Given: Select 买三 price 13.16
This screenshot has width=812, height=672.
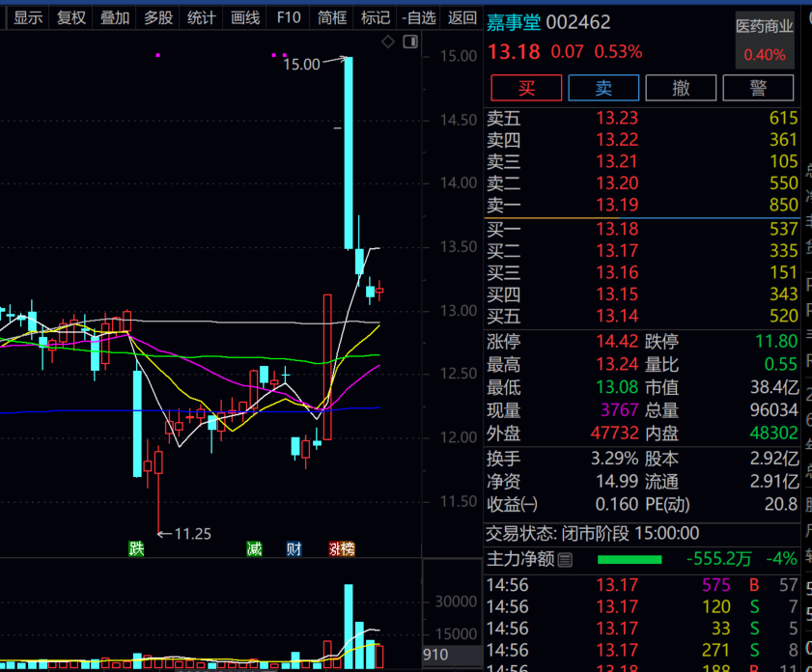Looking at the screenshot, I should [x=617, y=272].
